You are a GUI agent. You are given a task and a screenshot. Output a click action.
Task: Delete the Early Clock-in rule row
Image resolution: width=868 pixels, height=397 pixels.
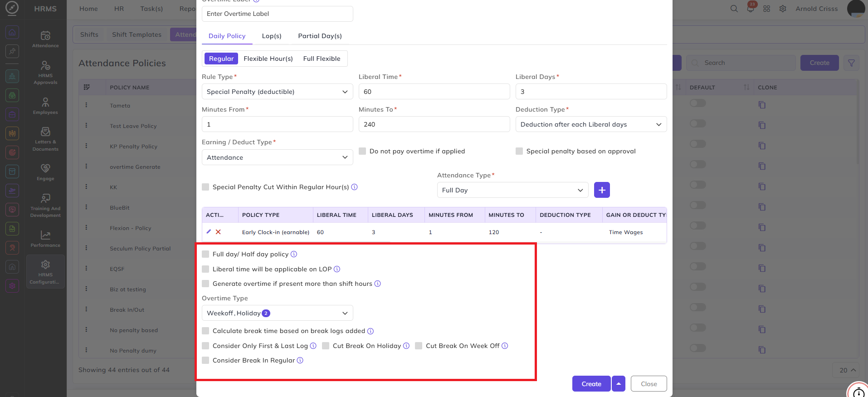coord(218,231)
